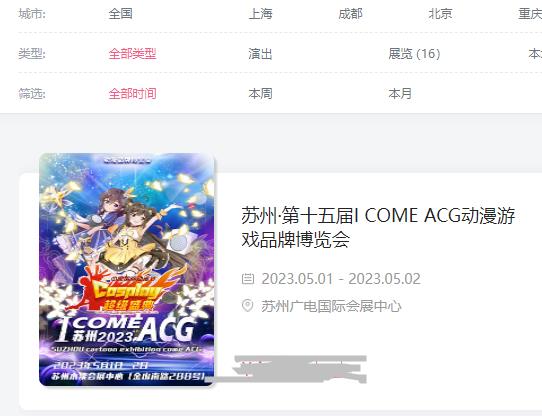Choose 上海 as the city
Viewport: 542px width, 416px height.
pos(260,14)
